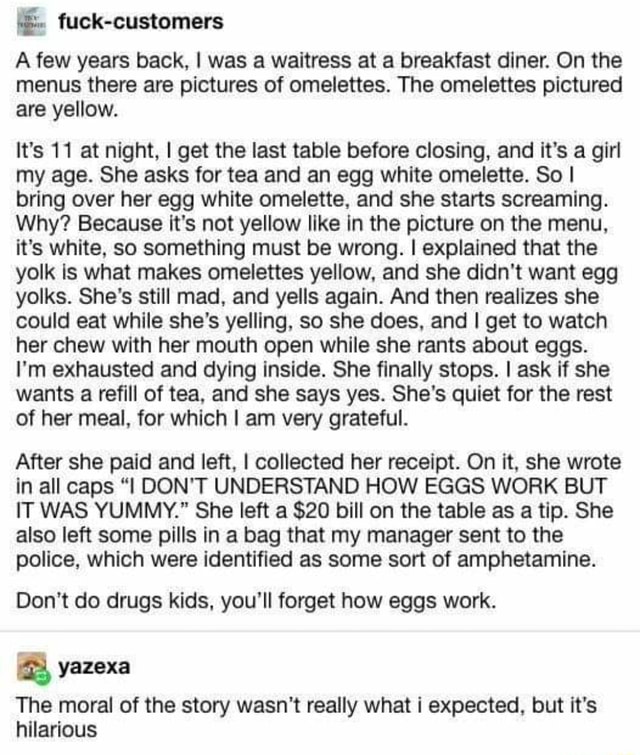Click the line 'Don't do drugs kids'
This screenshot has height=755, width=640.
[x=256, y=601]
